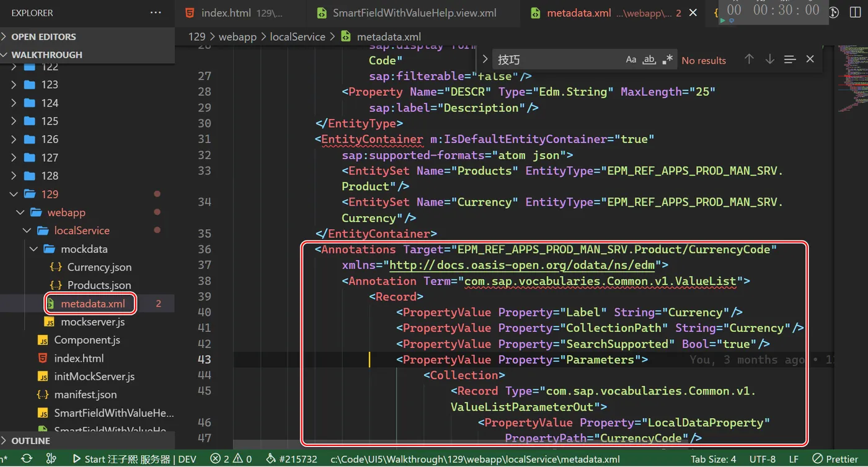Expand the replace field chevron in find widget
Viewport: 868px width, 467px height.
(485, 59)
